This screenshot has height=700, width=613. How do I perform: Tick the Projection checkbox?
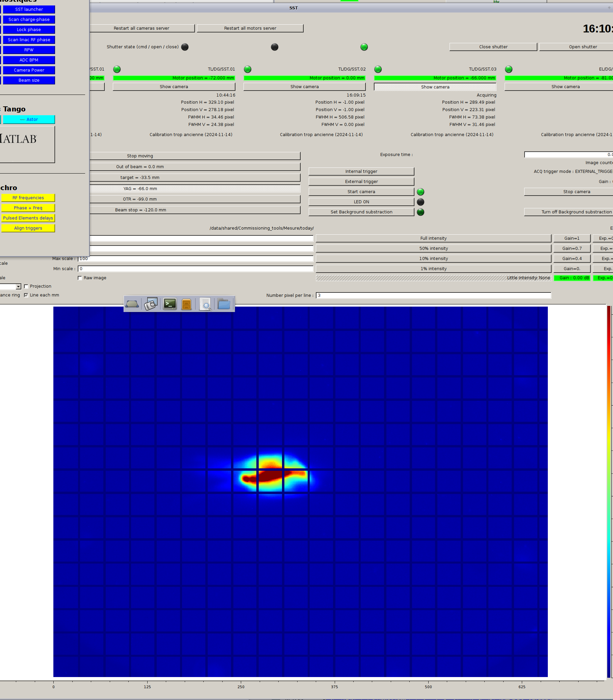click(x=26, y=286)
